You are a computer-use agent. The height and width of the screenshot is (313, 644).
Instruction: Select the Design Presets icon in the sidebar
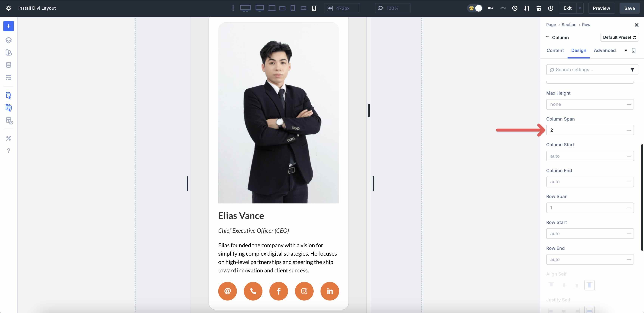pos(9,52)
